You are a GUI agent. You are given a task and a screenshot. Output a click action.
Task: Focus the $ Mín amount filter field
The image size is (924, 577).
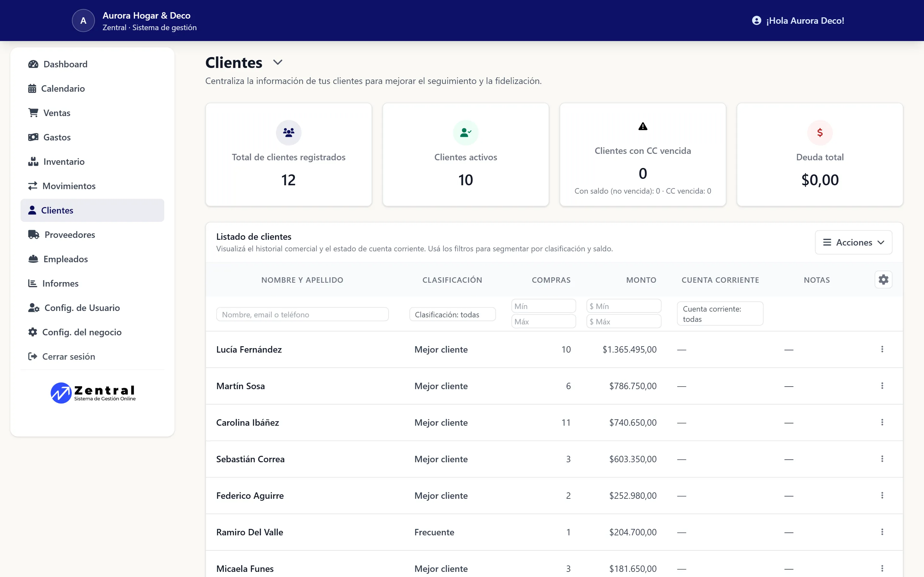624,306
